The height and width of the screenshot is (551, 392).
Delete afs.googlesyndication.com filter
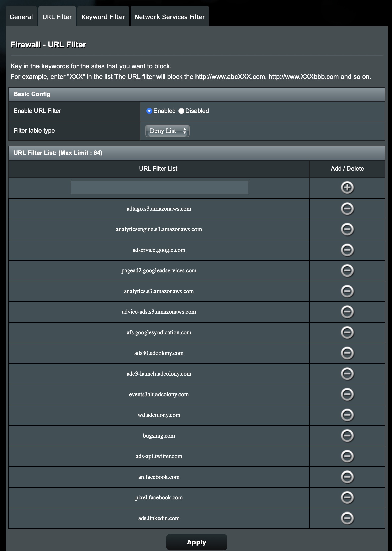pos(347,333)
